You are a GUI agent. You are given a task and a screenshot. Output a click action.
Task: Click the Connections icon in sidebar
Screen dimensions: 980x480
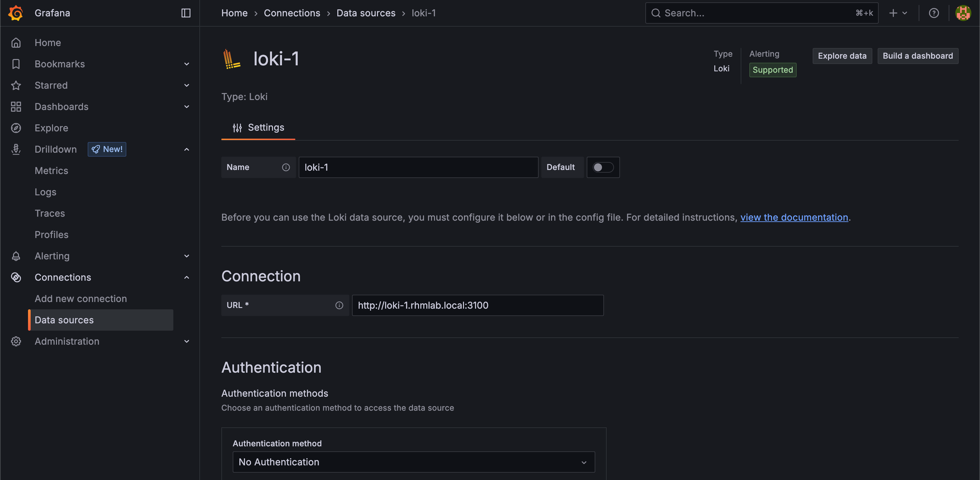[x=16, y=277]
